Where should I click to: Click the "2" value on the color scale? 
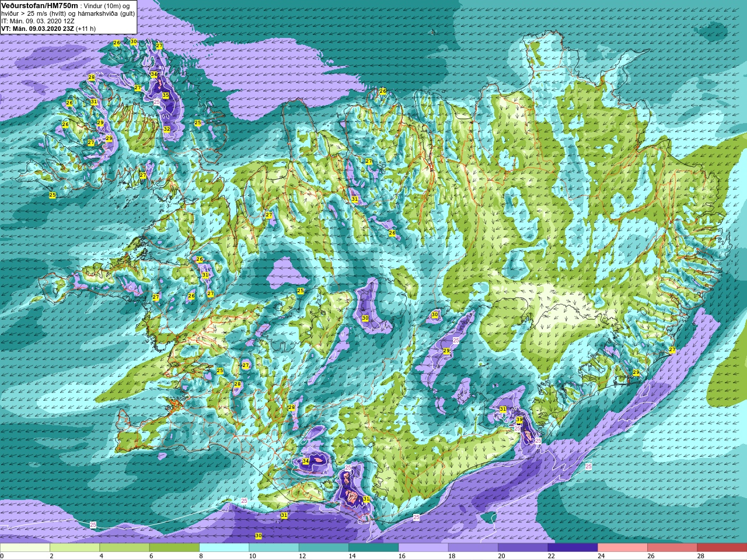pyautogui.click(x=51, y=556)
